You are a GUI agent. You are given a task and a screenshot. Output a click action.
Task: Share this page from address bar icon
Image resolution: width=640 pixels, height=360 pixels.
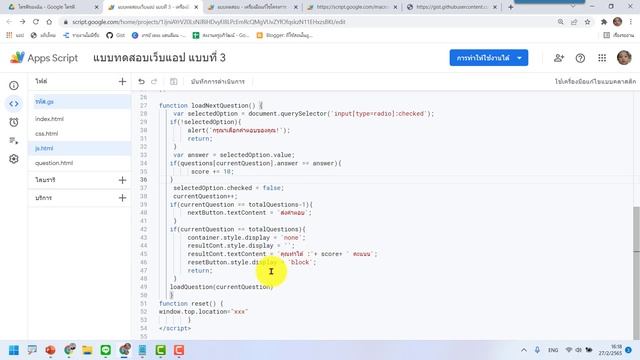point(574,22)
